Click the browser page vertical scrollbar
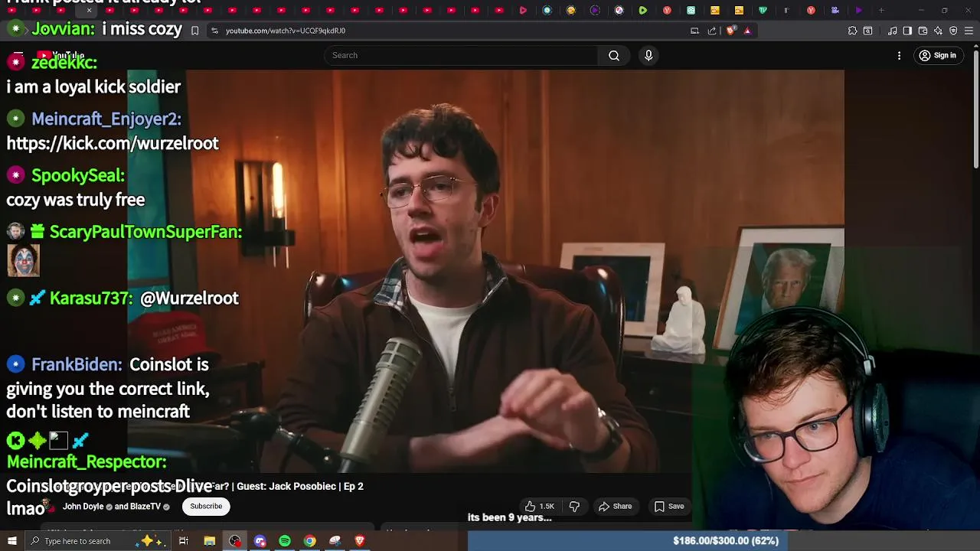 975,107
